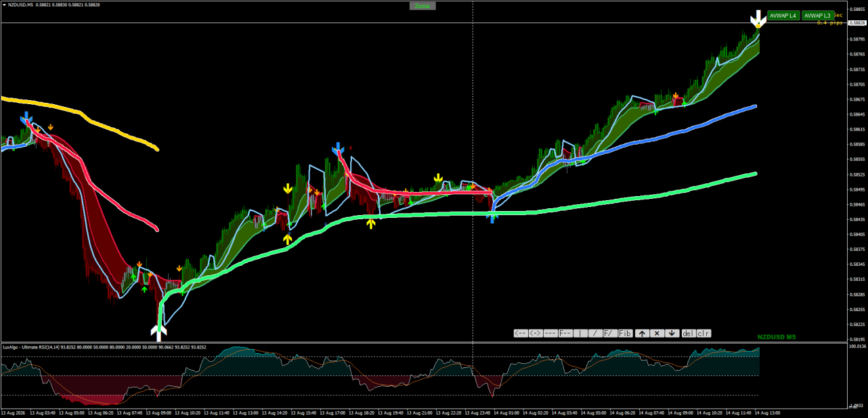This screenshot has width=868, height=418.
Task: Click the '13 Aug 17:00' time axis label
Action: (333, 413)
